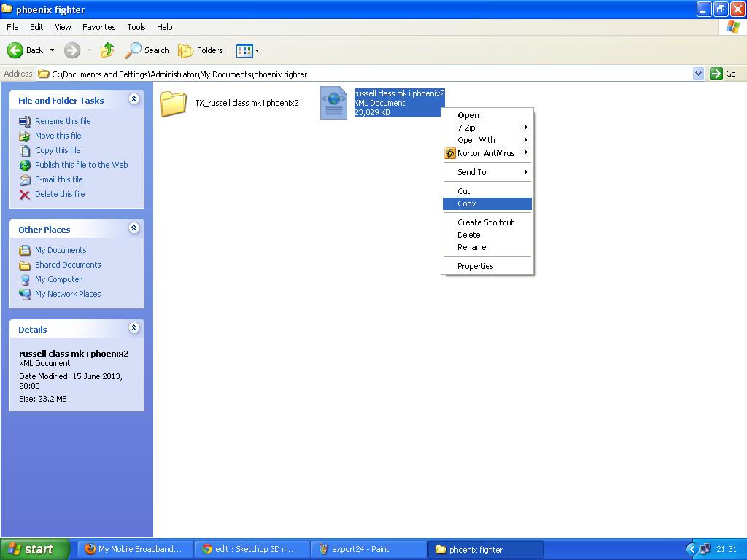Screen dimensions: 747x560
Task: Go up one folder level
Action: [x=107, y=50]
